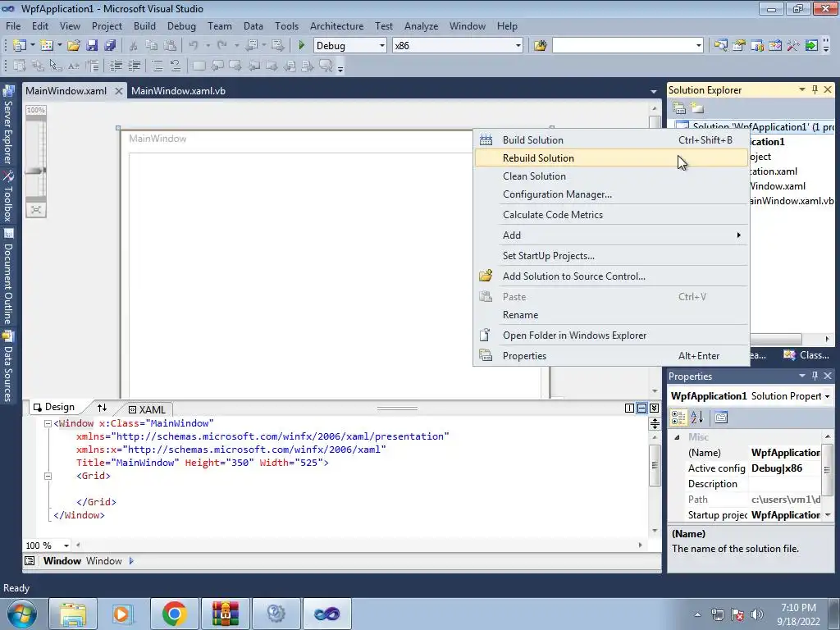The width and height of the screenshot is (840, 630).
Task: Collapse the Misc property category
Action: (677, 437)
